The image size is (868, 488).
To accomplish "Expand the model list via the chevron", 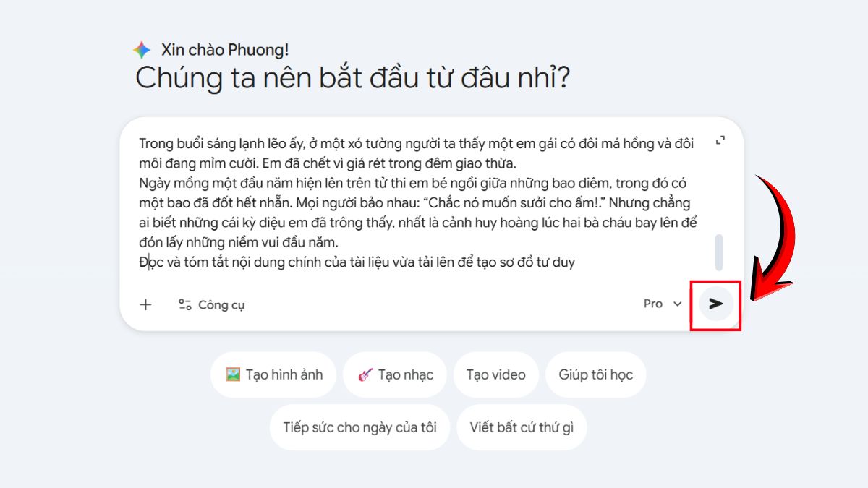I will point(676,304).
